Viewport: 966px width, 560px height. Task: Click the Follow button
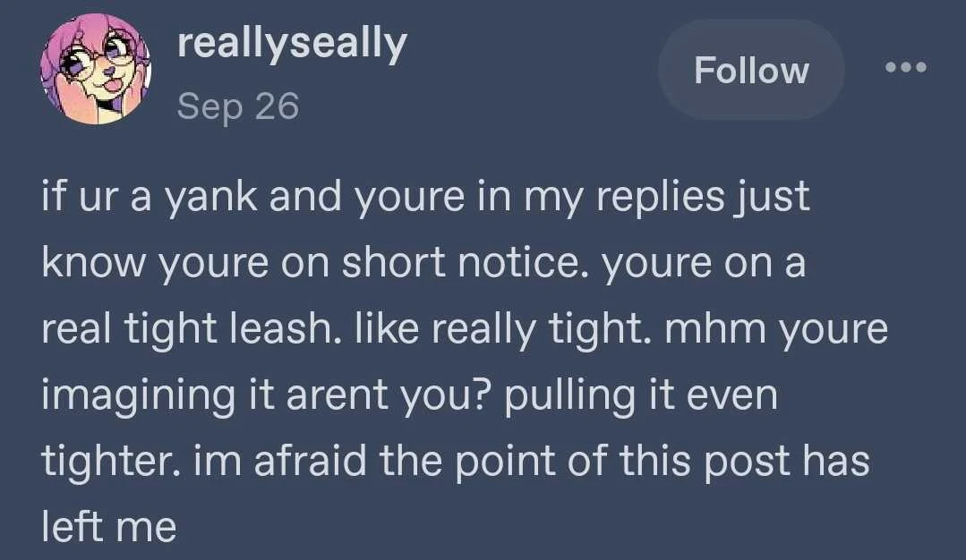pos(751,71)
